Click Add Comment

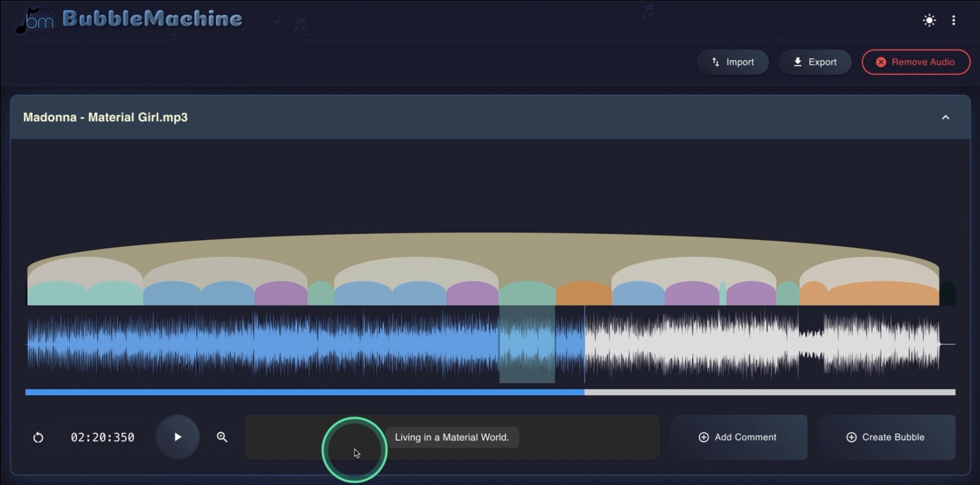tap(738, 437)
